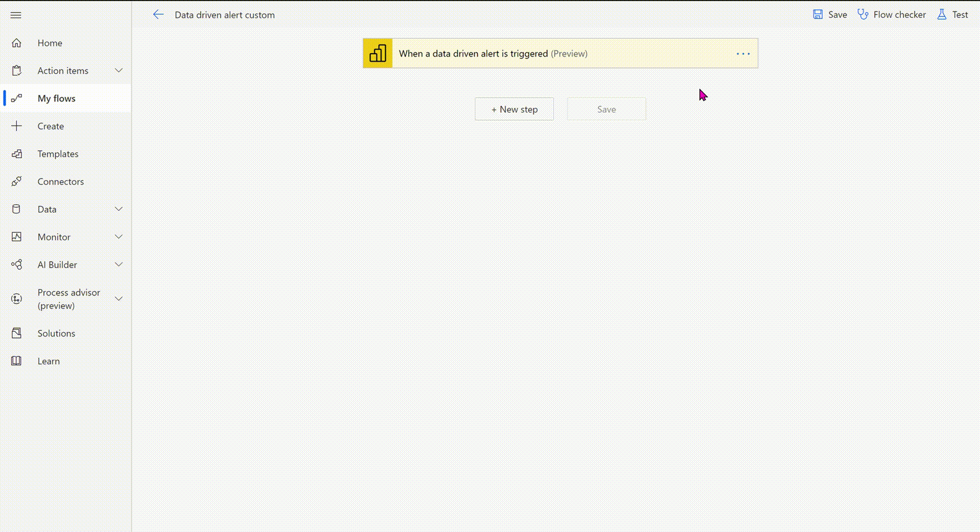This screenshot has width=980, height=532.
Task: Open the Templates page
Action: coord(58,154)
